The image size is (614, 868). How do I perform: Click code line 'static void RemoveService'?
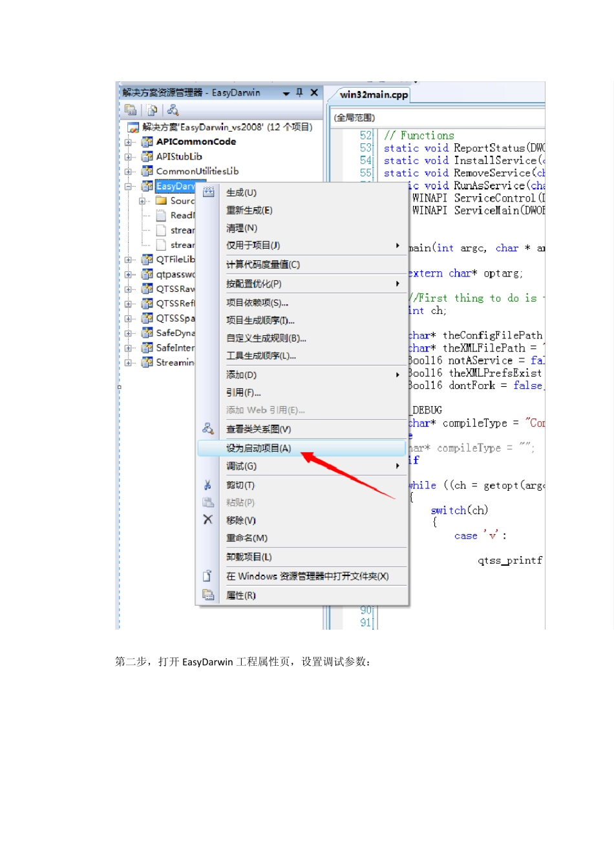pyautogui.click(x=464, y=172)
